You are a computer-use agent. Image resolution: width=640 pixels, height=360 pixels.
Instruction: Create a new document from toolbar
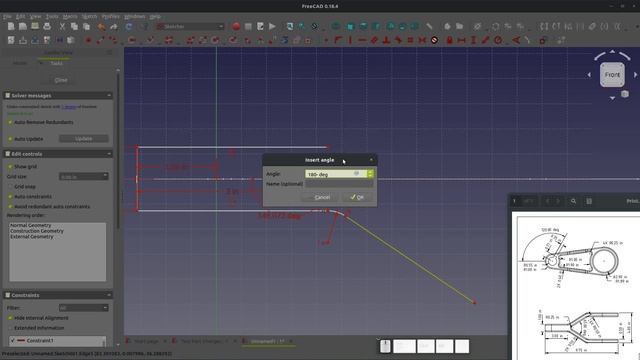tap(11, 27)
